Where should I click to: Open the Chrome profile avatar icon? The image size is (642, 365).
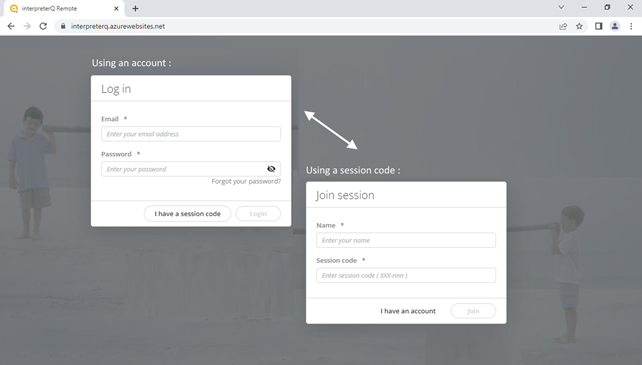pyautogui.click(x=615, y=26)
